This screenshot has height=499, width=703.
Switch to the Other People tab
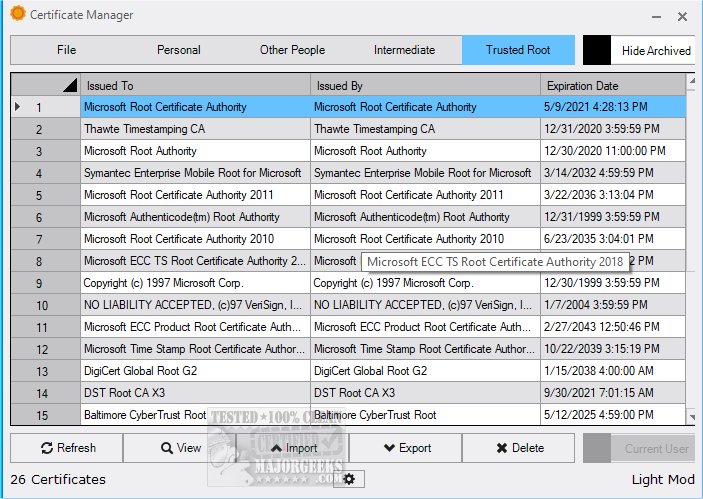[292, 50]
